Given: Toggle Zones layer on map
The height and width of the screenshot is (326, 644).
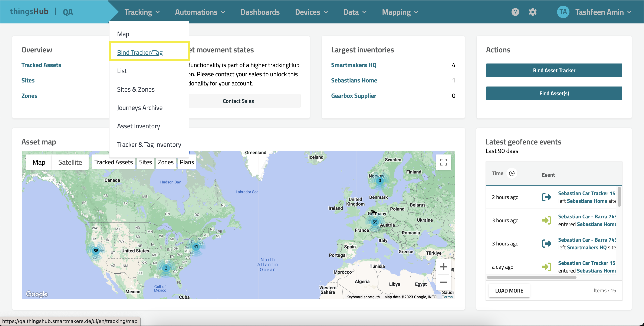Looking at the screenshot, I should 165,162.
